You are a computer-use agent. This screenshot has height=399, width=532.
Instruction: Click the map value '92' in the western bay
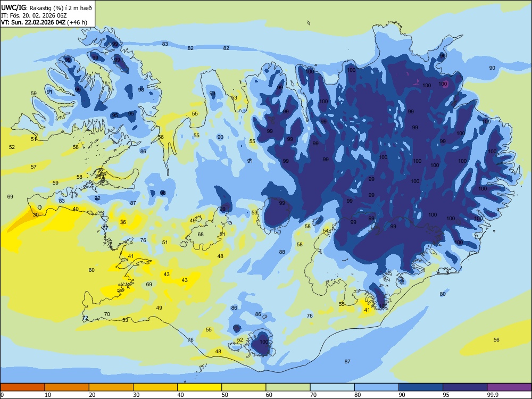coord(97,198)
